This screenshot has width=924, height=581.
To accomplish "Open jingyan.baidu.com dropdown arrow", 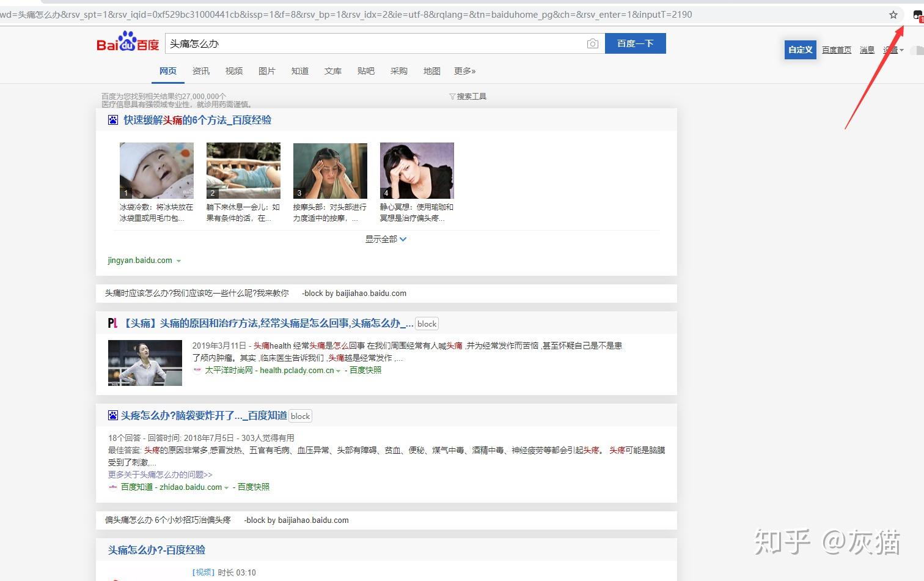I will click(x=178, y=261).
